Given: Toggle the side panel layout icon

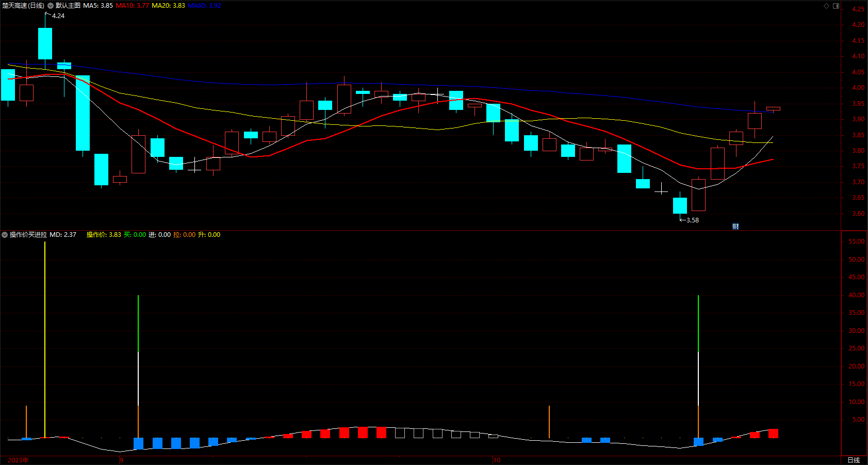Looking at the screenshot, I should tap(836, 6).
